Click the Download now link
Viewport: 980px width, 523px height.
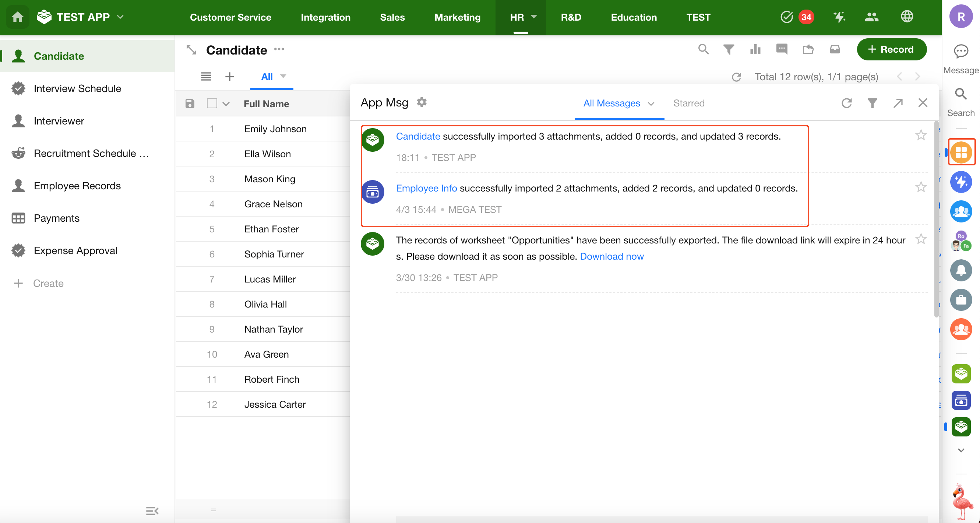coord(612,257)
